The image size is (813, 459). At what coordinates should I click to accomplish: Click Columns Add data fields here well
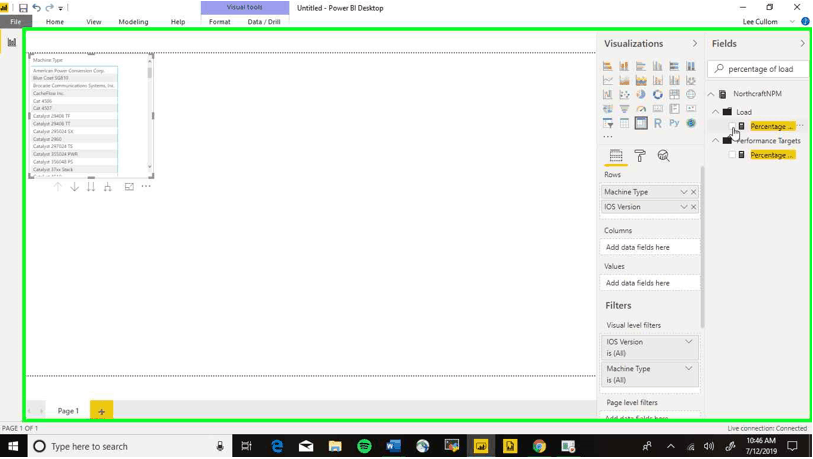[x=650, y=247]
